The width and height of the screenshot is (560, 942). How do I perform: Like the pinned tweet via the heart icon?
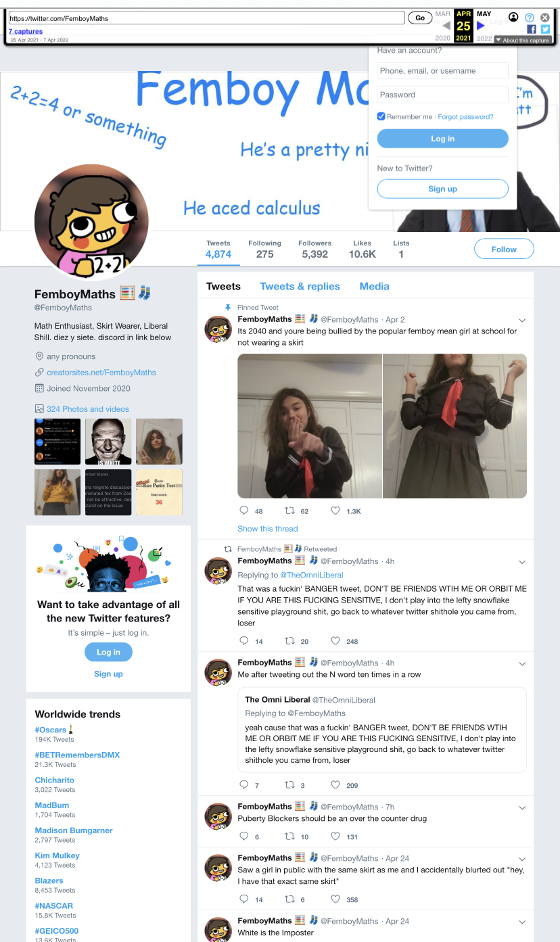point(335,511)
